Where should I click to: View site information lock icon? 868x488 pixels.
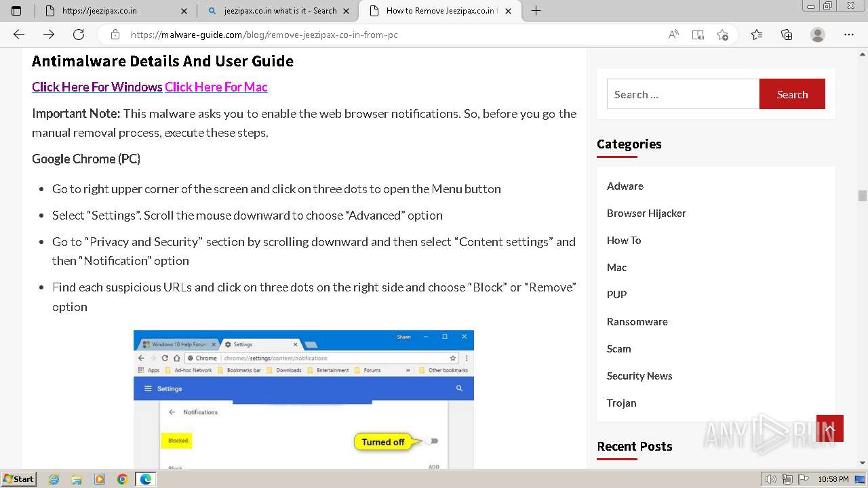[115, 35]
